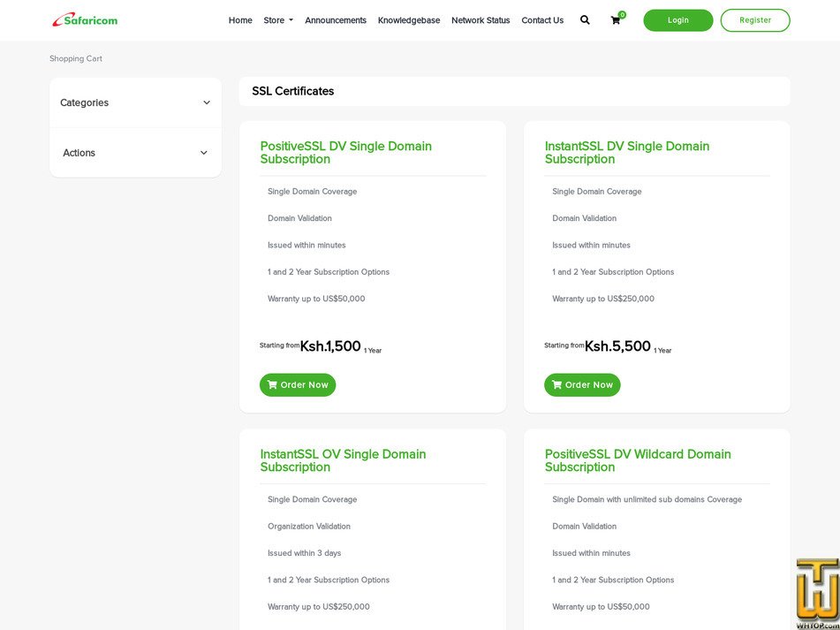Open the PositiveSSL DV Wildcard Domain Subscription title
Viewport: 840px width, 630px height.
click(638, 460)
